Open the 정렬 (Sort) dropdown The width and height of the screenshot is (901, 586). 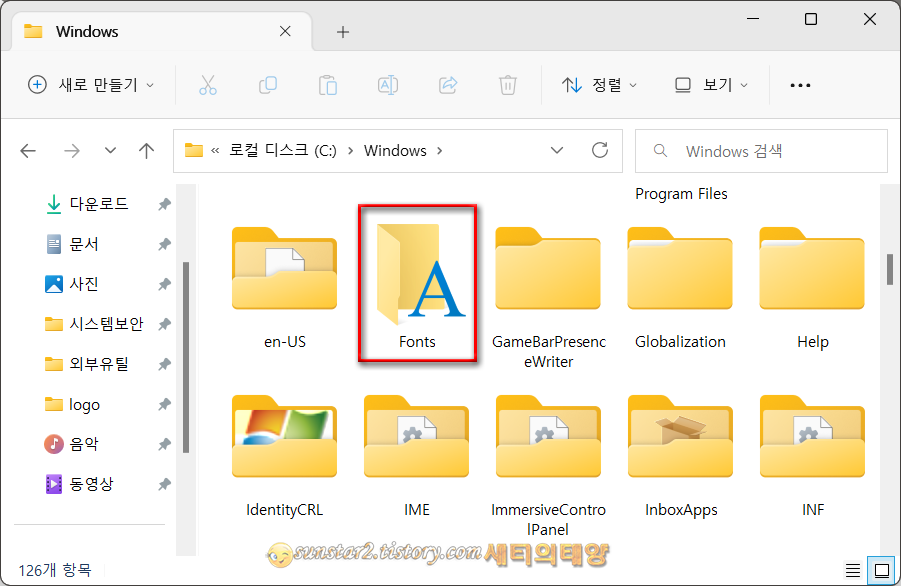599,85
